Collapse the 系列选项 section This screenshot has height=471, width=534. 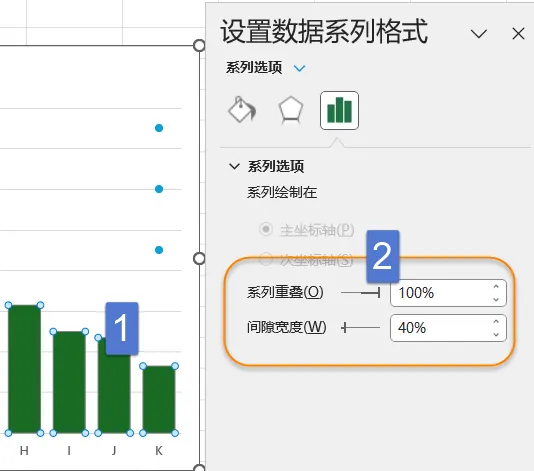(x=234, y=167)
